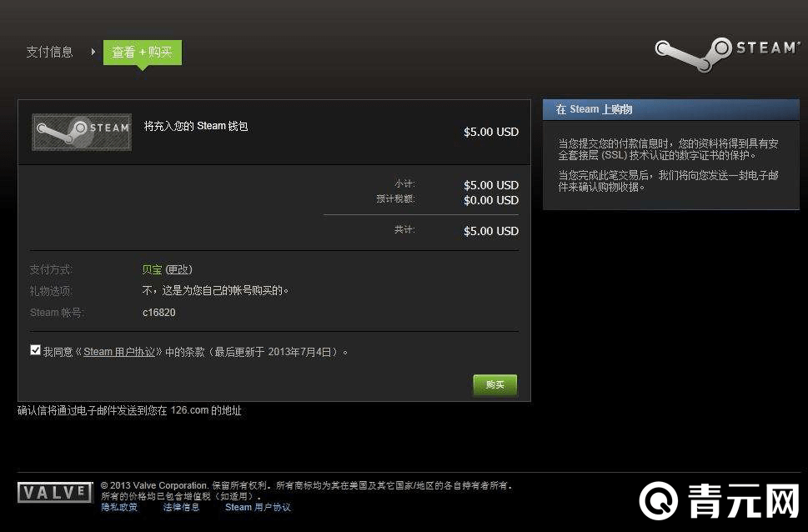
Task: Open the Steam 用户协议 footer link
Action: click(x=258, y=507)
